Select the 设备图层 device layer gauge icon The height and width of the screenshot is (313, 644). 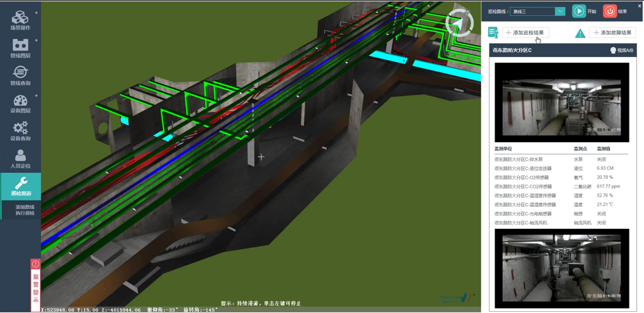[20, 101]
